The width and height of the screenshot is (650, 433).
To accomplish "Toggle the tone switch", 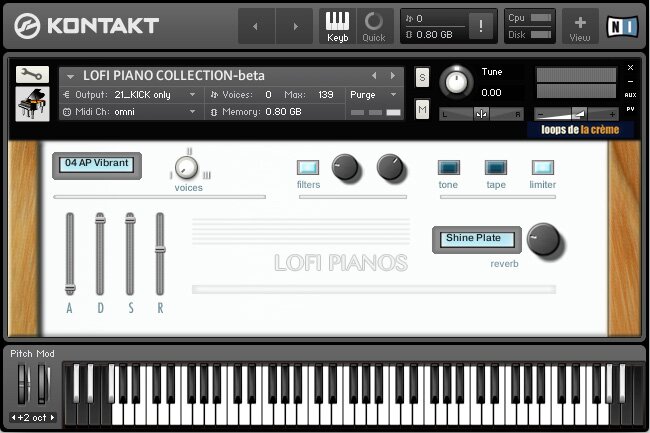I will (449, 167).
